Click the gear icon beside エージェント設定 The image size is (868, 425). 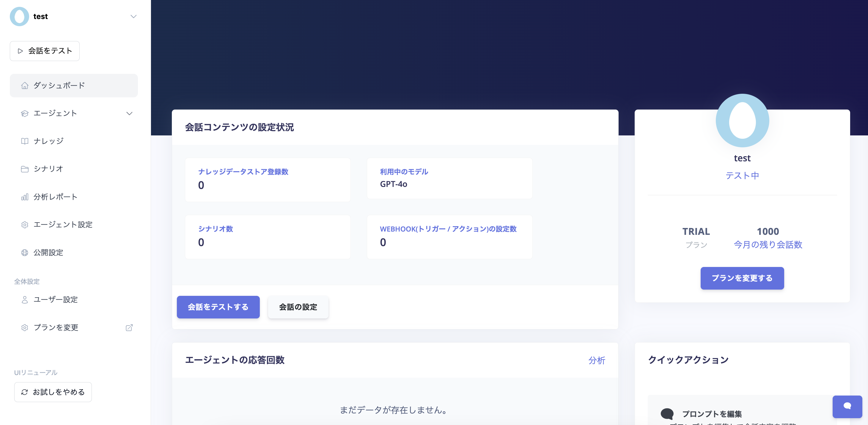pyautogui.click(x=25, y=225)
